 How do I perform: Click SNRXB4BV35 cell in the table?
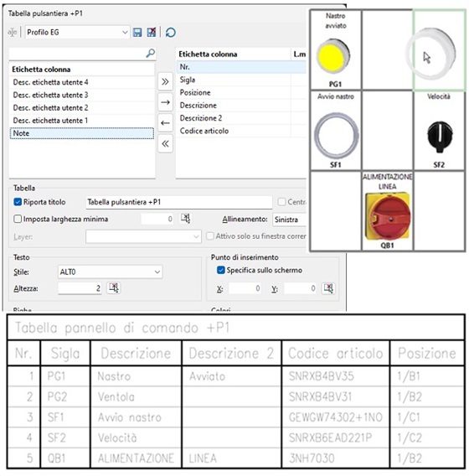(x=336, y=376)
